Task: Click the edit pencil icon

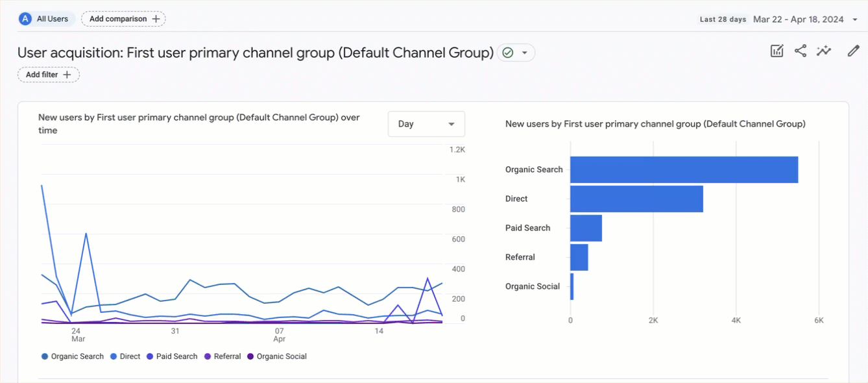Action: pyautogui.click(x=853, y=51)
